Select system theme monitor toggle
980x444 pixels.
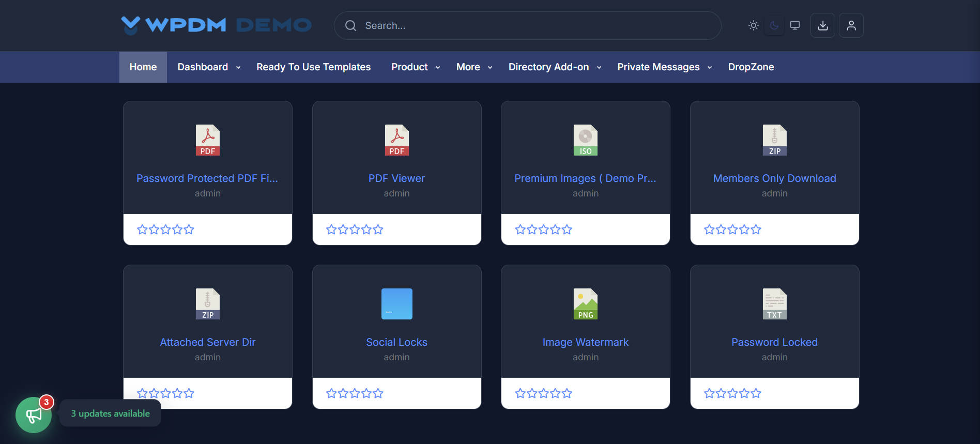[794, 25]
